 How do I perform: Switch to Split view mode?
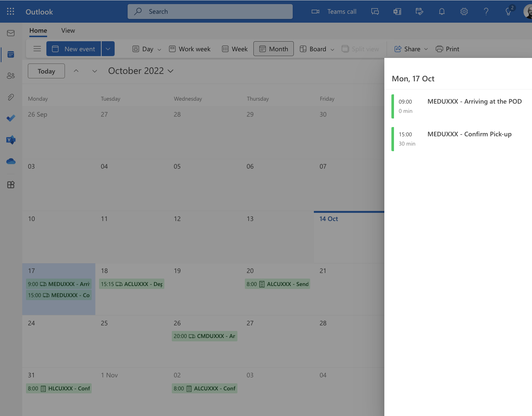pos(360,49)
